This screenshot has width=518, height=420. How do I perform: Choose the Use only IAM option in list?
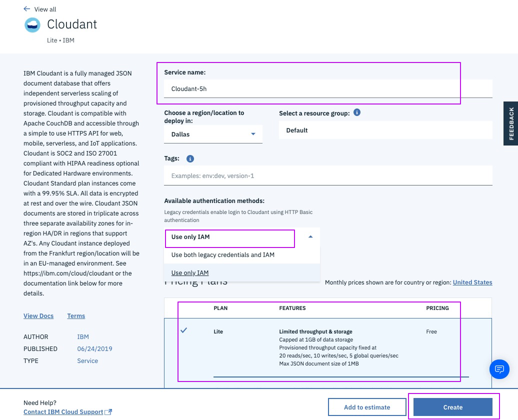coord(242,272)
